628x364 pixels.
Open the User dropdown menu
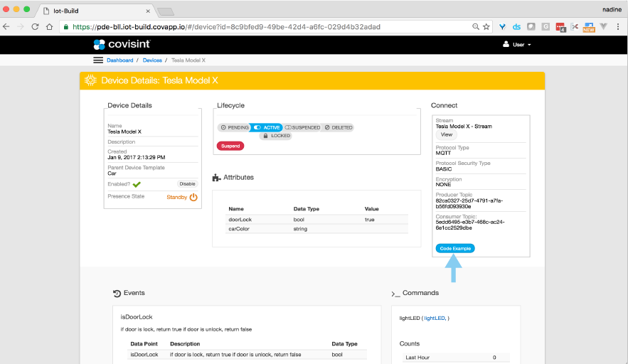[517, 44]
